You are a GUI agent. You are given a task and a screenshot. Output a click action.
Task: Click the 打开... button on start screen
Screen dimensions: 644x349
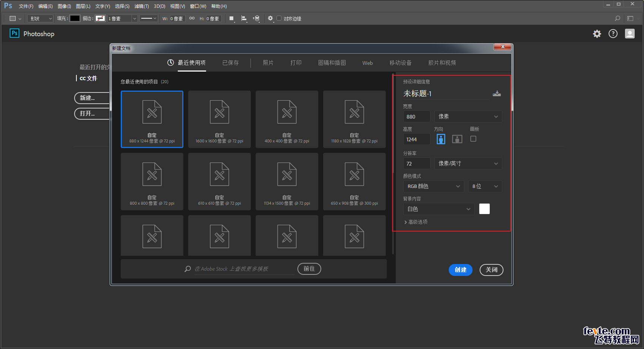coord(92,113)
